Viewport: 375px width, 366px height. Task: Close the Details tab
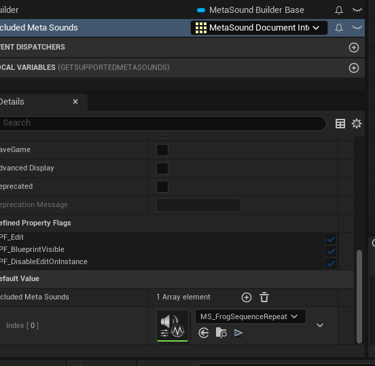[75, 101]
